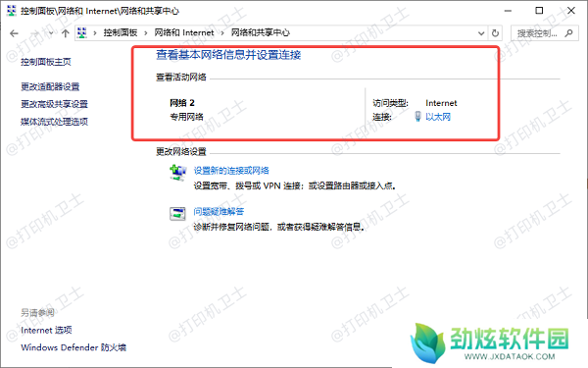The width and height of the screenshot is (588, 368).
Task: Click the forward navigation arrow
Action: pos(34,33)
